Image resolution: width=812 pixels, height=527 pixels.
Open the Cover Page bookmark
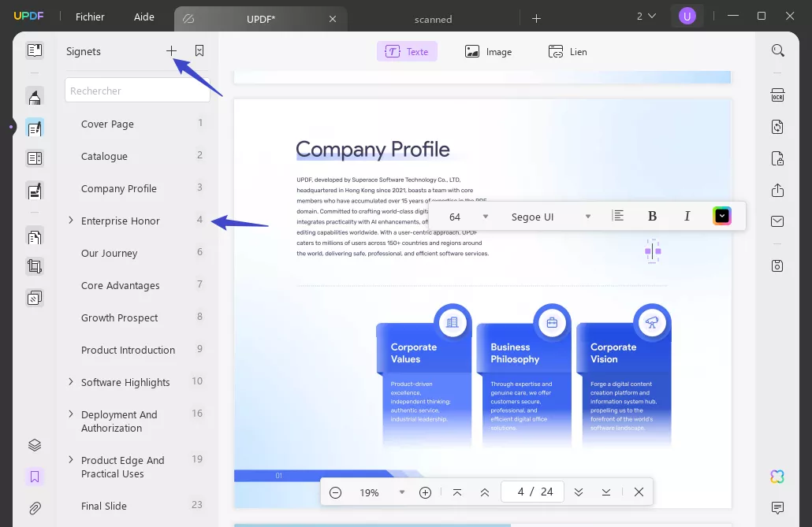(x=107, y=124)
